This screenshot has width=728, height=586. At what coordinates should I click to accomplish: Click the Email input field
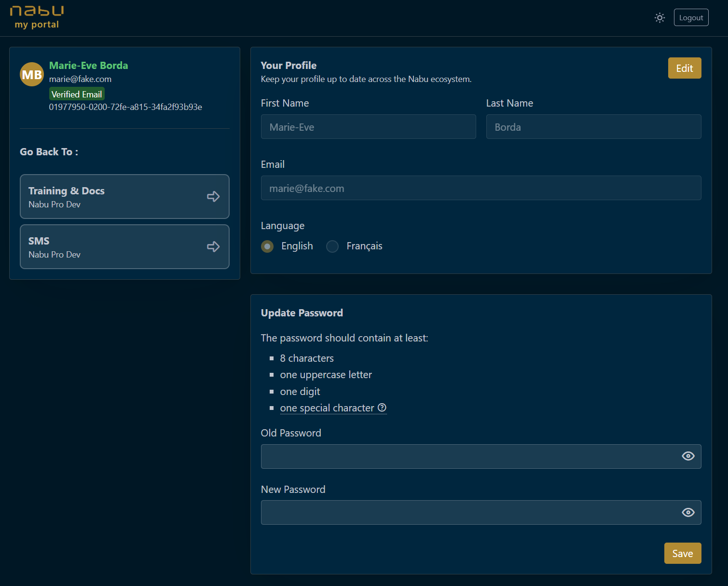point(481,188)
